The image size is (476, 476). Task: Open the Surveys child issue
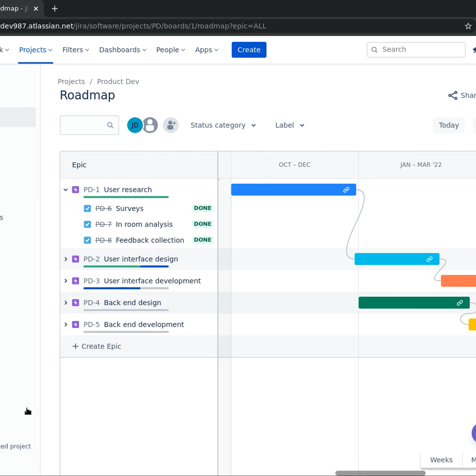pyautogui.click(x=130, y=209)
